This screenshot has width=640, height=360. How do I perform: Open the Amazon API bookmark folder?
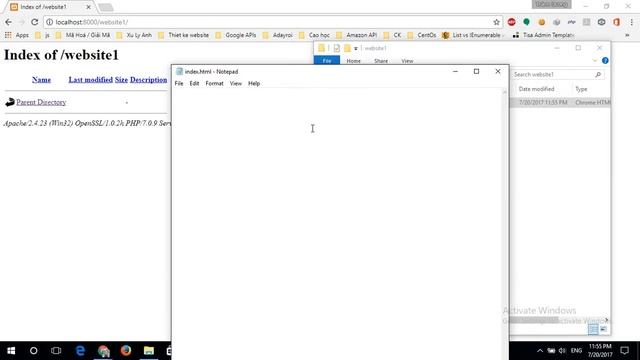point(356,35)
